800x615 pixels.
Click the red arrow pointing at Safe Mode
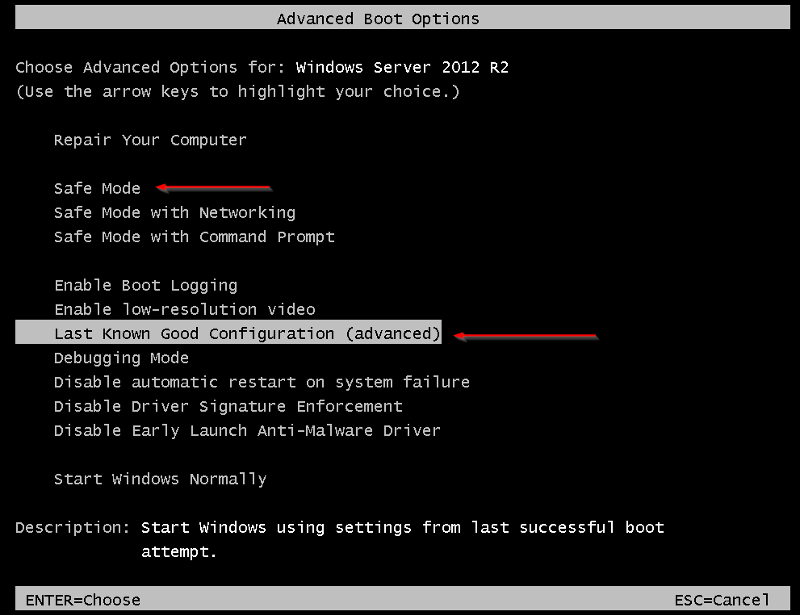[215, 187]
